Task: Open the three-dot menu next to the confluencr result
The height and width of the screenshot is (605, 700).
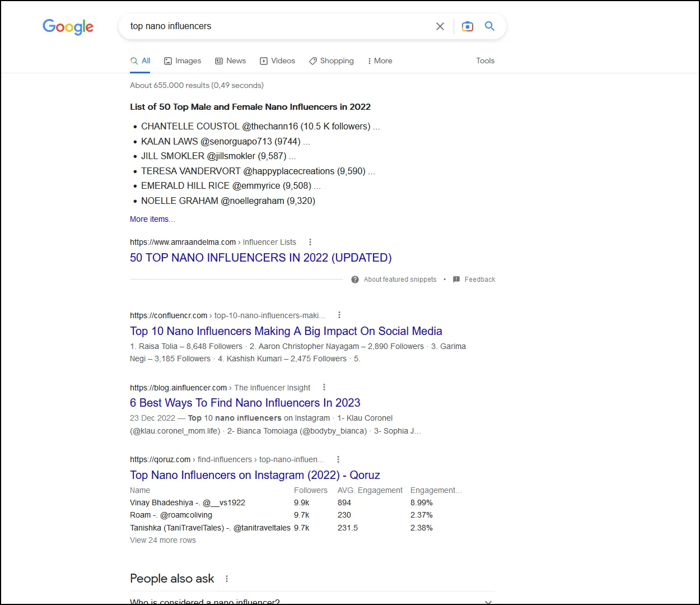Action: [x=339, y=315]
